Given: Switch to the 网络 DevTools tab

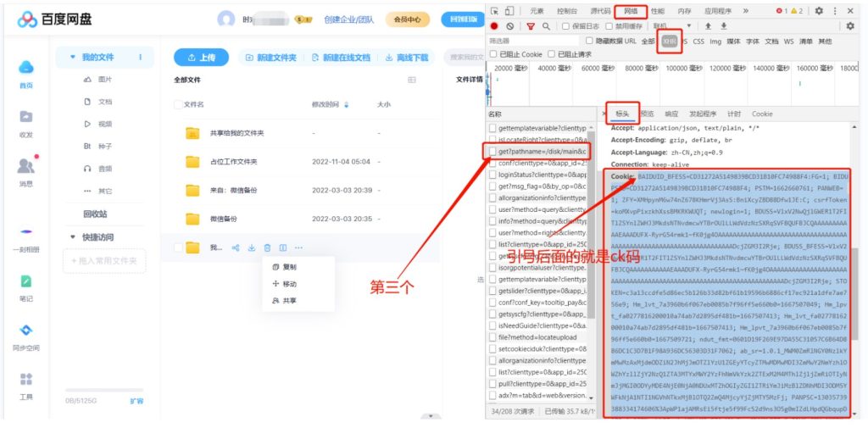Looking at the screenshot, I should (x=631, y=10).
